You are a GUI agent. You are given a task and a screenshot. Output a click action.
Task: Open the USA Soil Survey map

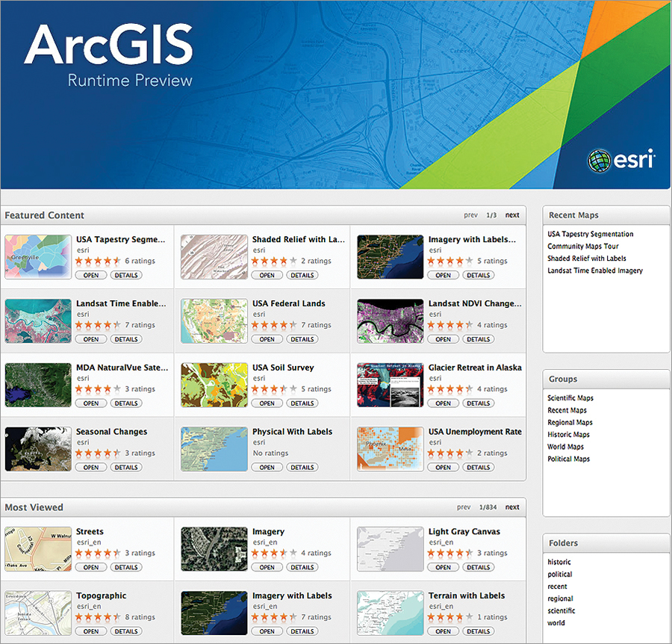(x=267, y=403)
